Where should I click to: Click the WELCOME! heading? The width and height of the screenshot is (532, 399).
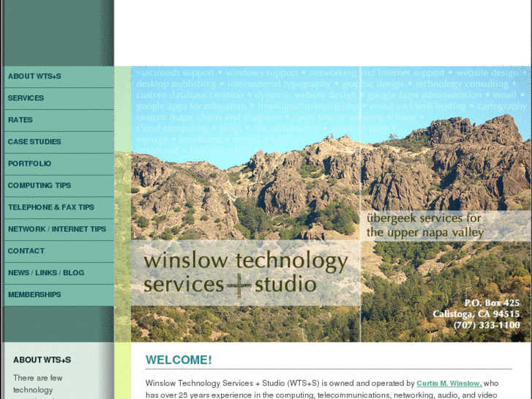(179, 360)
